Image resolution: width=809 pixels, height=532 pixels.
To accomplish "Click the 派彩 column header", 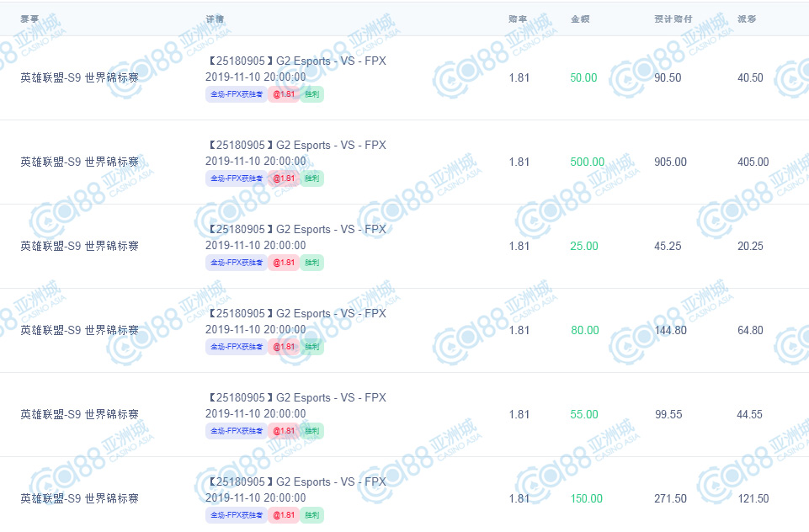I will click(747, 19).
